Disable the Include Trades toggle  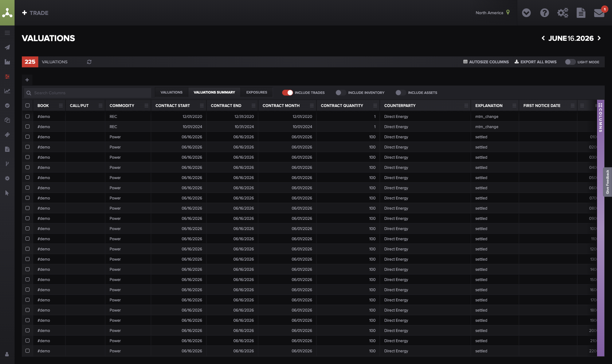287,92
